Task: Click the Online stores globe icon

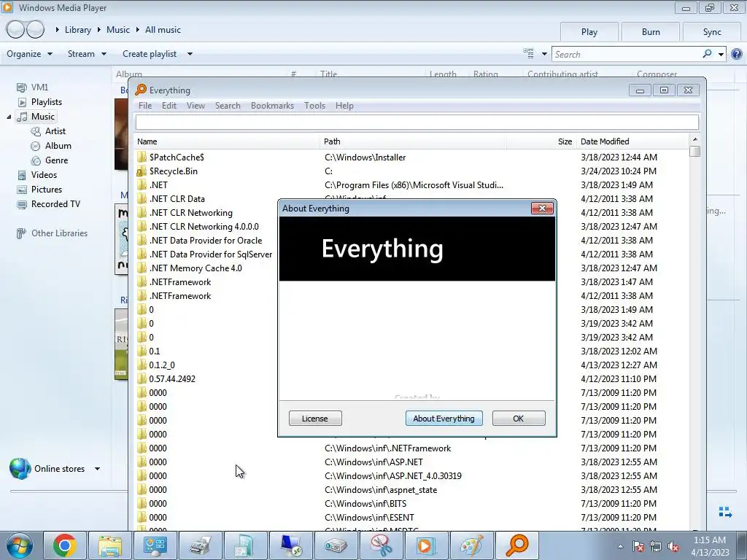Action: pos(20,469)
